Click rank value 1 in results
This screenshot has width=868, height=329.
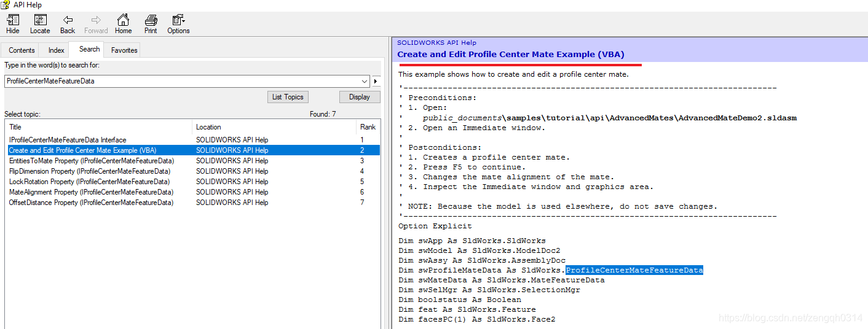(x=362, y=140)
